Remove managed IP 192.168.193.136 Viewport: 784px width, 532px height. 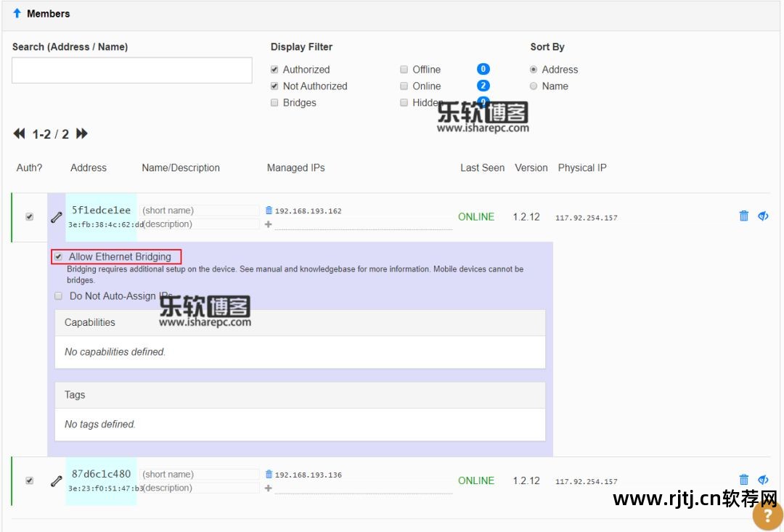pyautogui.click(x=269, y=474)
